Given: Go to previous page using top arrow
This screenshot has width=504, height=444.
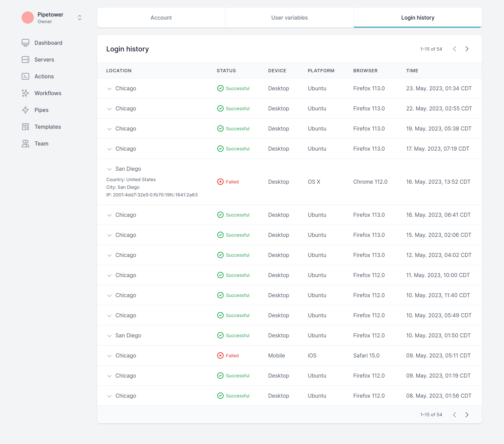Looking at the screenshot, I should (455, 49).
